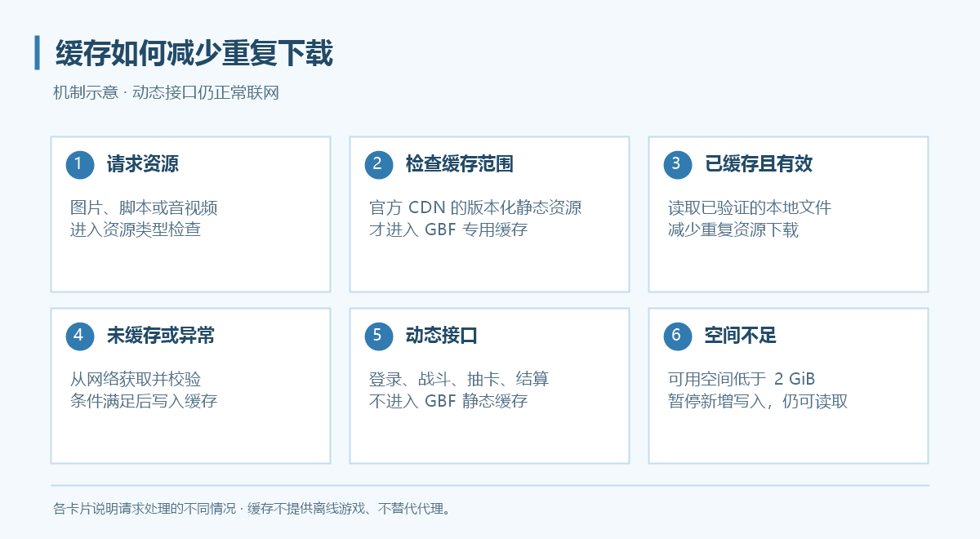Select the title 缓存如何减少重复下载
The width and height of the screenshot is (980, 539).
[x=194, y=53]
